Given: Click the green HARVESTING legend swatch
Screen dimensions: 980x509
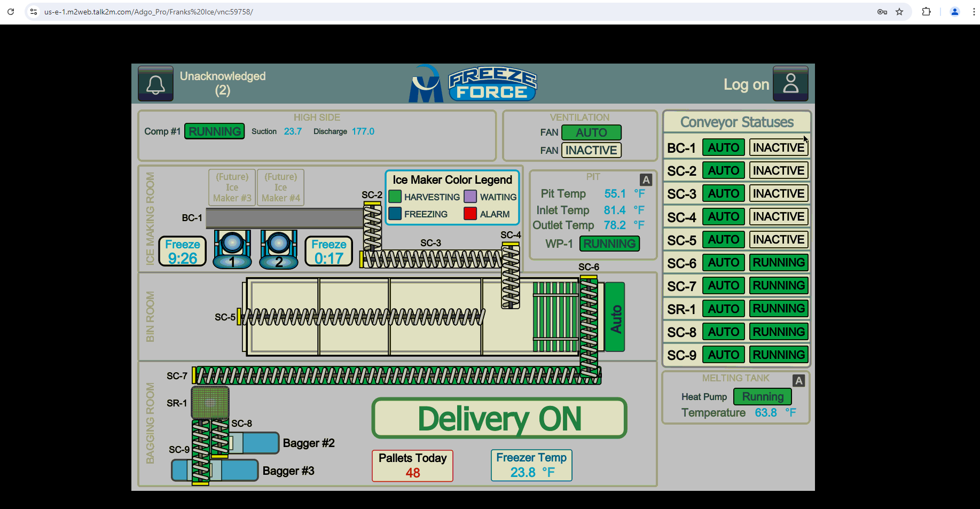Looking at the screenshot, I should [x=395, y=197].
